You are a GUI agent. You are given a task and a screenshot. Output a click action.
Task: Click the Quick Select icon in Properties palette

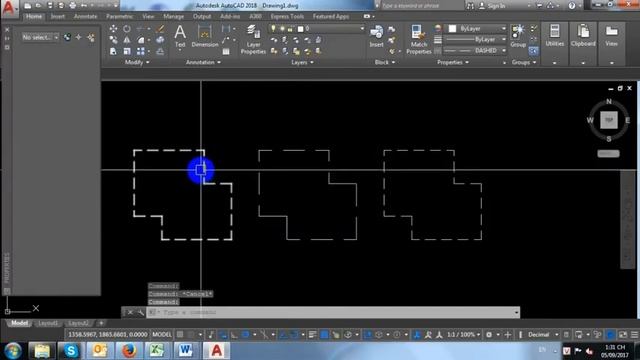click(91, 38)
